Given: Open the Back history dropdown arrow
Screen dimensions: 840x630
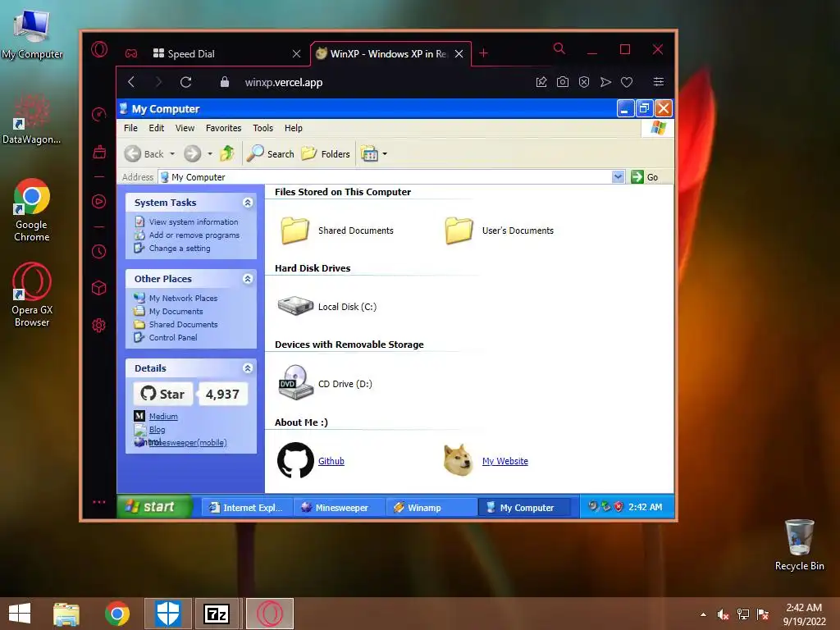Looking at the screenshot, I should pyautogui.click(x=172, y=153).
